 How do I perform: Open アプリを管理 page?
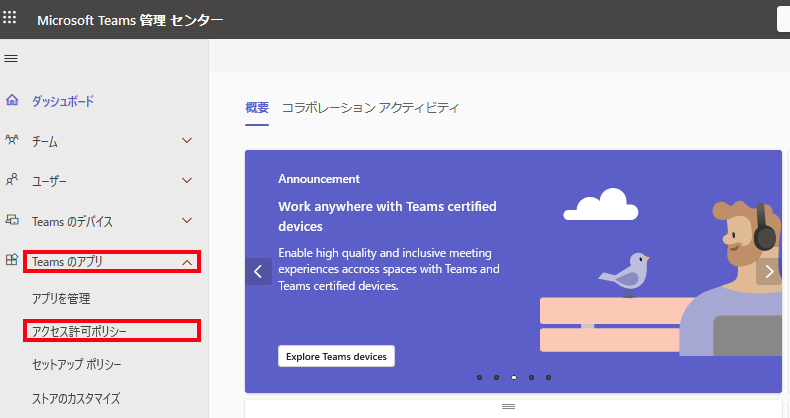[x=61, y=299]
